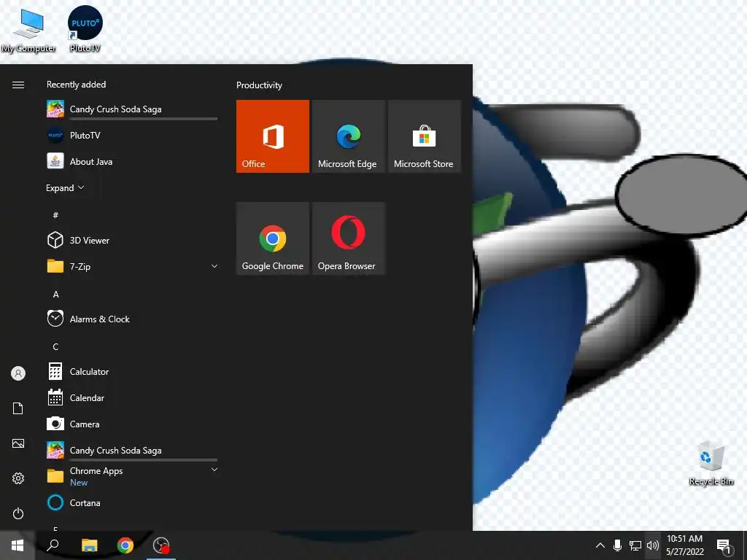The image size is (747, 560).
Task: Open Cortana app
Action: pos(132,503)
